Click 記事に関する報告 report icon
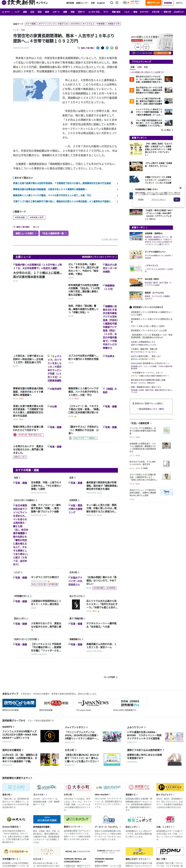The height and width of the screenshot is (868, 186). pos(110,240)
